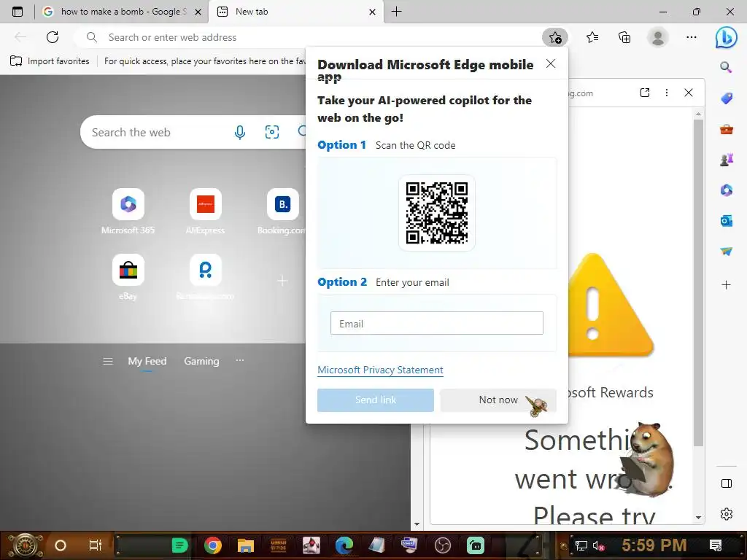Open a new browser tab with plus button
The height and width of the screenshot is (560, 747).
pyautogui.click(x=396, y=12)
